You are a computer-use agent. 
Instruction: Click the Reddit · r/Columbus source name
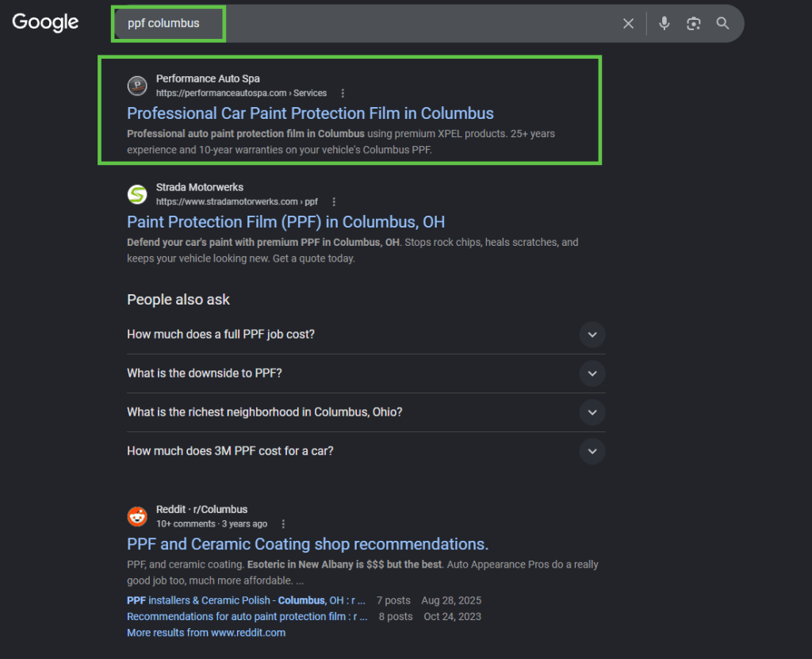pos(202,509)
